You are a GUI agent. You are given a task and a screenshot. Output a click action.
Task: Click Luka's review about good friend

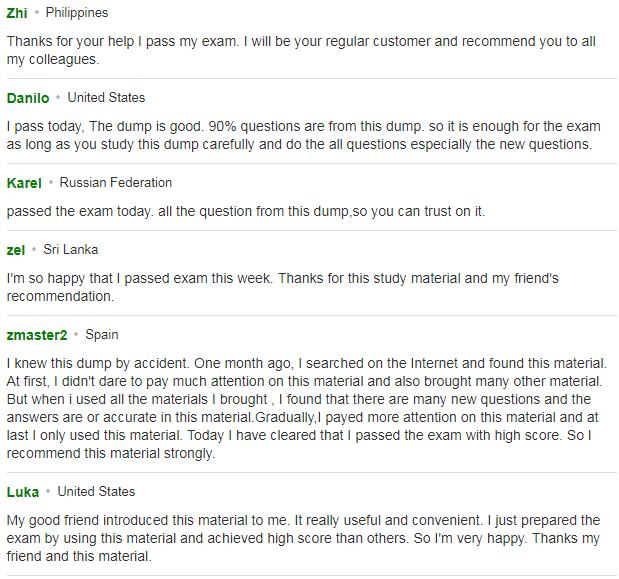(304, 538)
